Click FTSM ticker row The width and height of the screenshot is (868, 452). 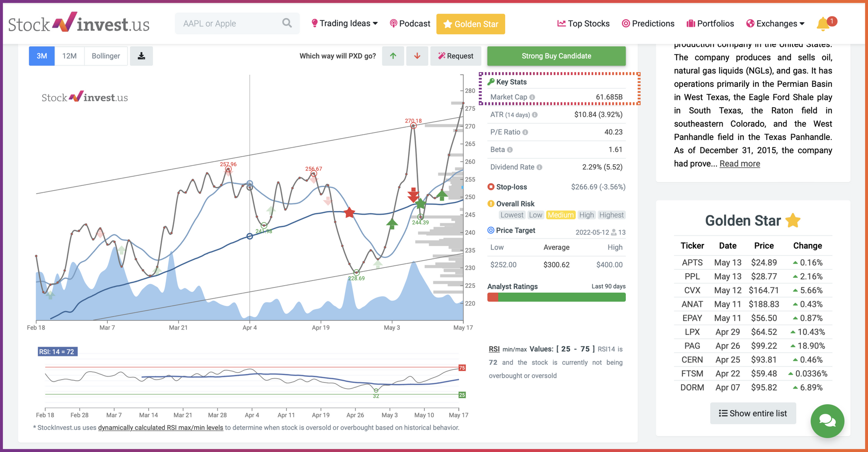click(x=753, y=374)
